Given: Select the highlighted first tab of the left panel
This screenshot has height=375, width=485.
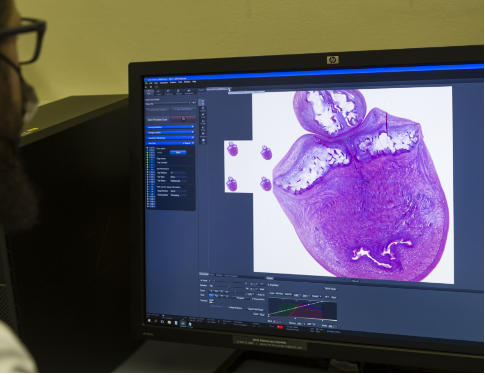Looking at the screenshot, I should click(149, 92).
